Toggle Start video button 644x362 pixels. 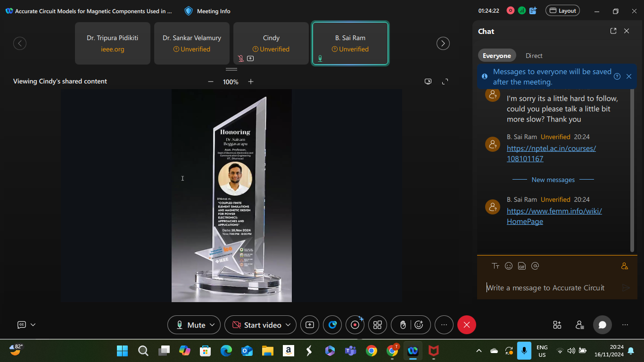point(257,325)
